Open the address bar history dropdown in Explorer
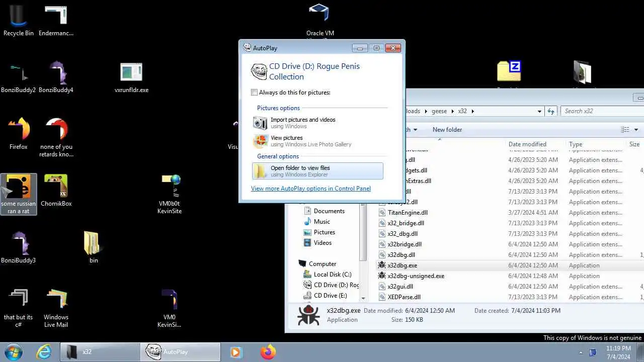Viewport: 644px width, 362px height. click(x=539, y=111)
